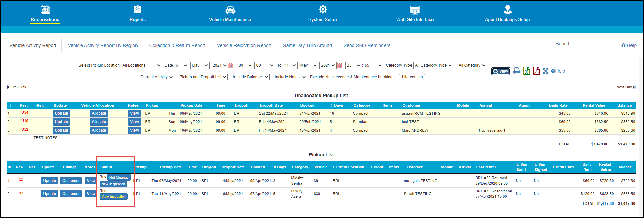Switch to Vehicle Activity Report By Region tab

pos(103,45)
